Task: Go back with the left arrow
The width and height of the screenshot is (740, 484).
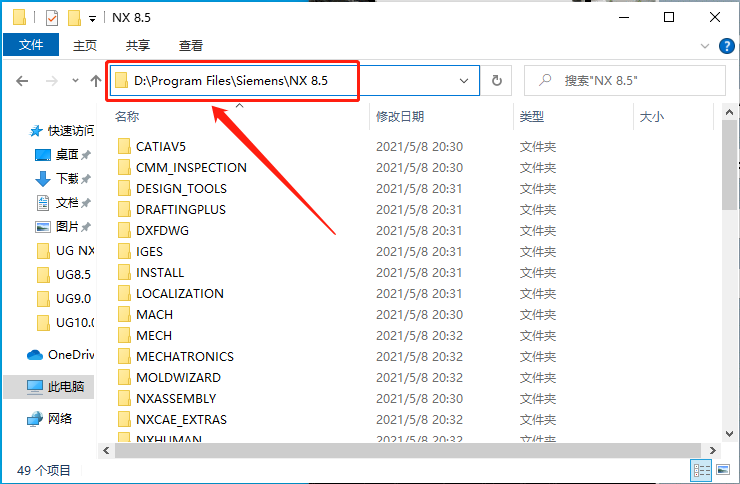Action: (x=22, y=81)
